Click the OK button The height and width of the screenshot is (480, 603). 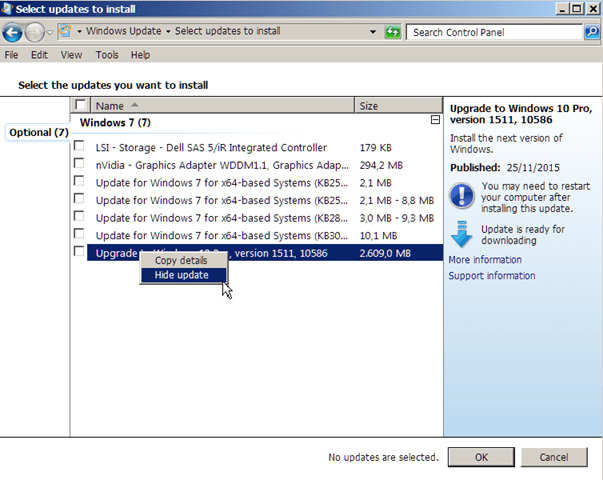[481, 457]
